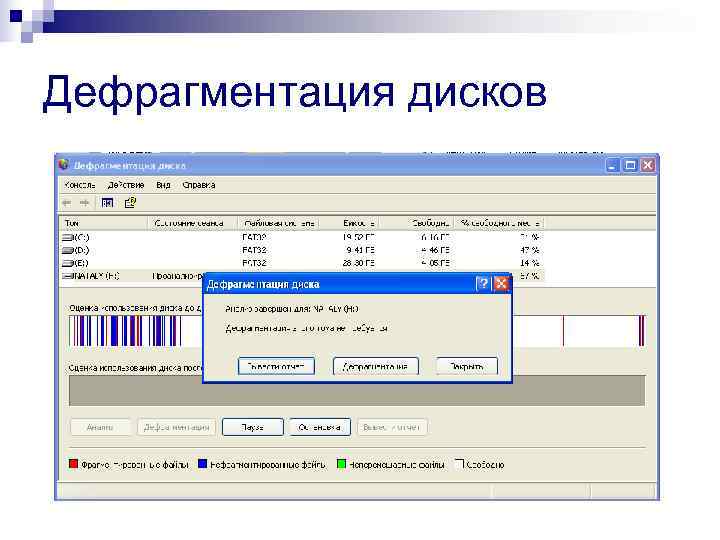
Task: Click the Пауза button
Action: click(253, 427)
